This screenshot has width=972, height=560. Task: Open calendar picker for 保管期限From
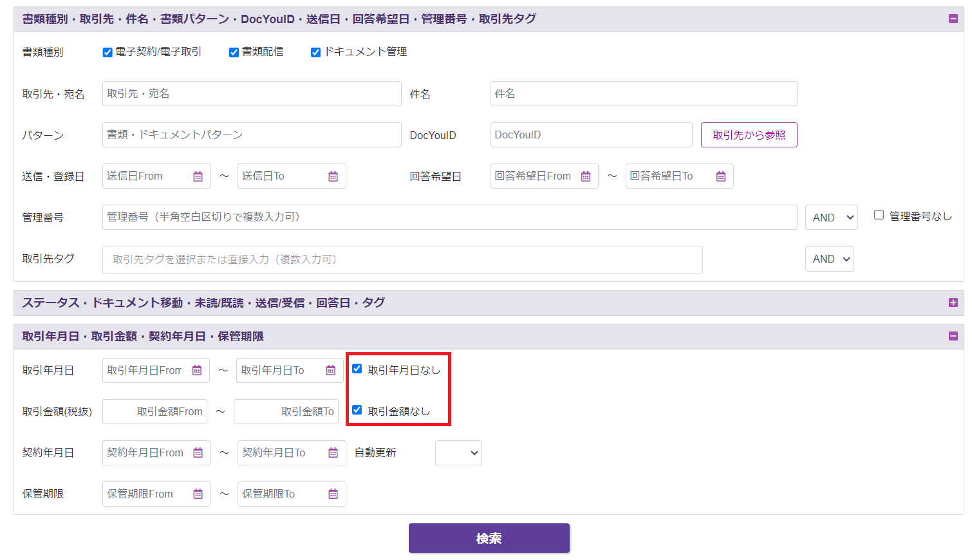(198, 494)
